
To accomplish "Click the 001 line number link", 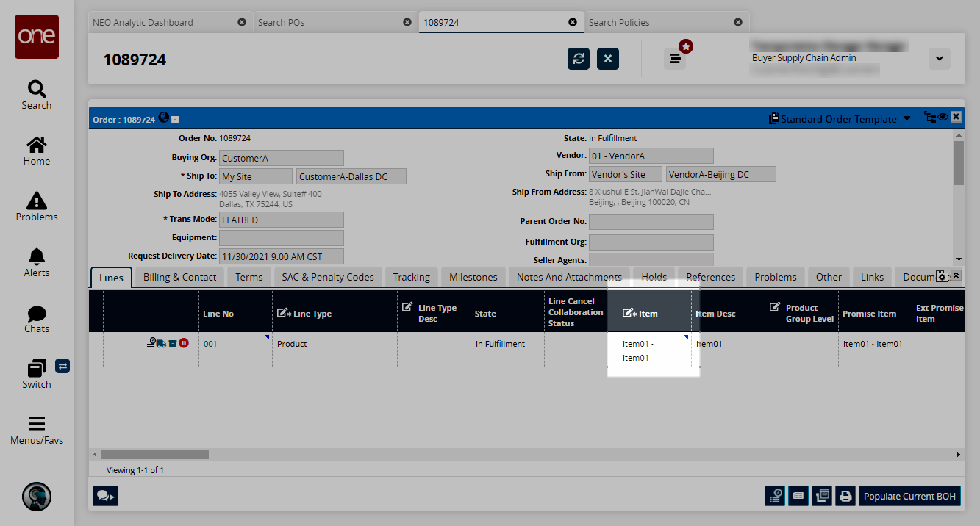I will [x=211, y=344].
